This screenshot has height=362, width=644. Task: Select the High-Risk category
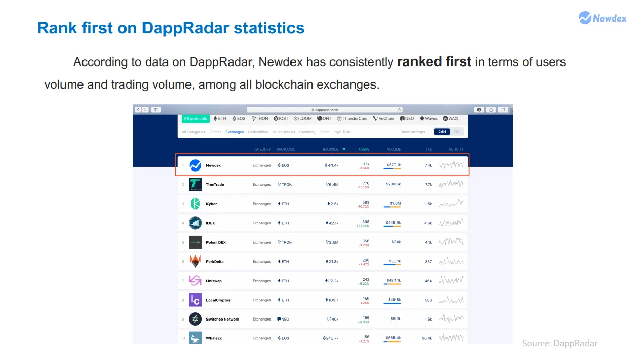click(x=342, y=132)
